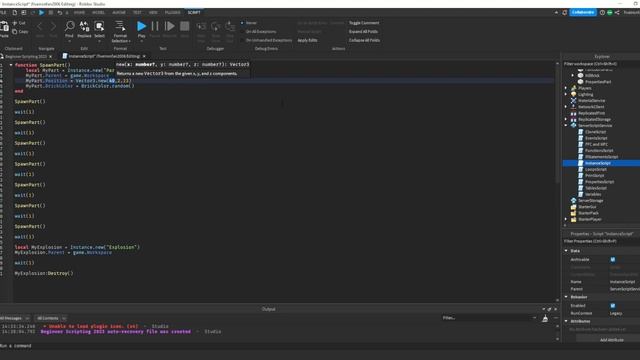Image resolution: width=640 pixels, height=360 pixels.
Task: Open the All Messages dropdown in Output
Action: coord(16,318)
